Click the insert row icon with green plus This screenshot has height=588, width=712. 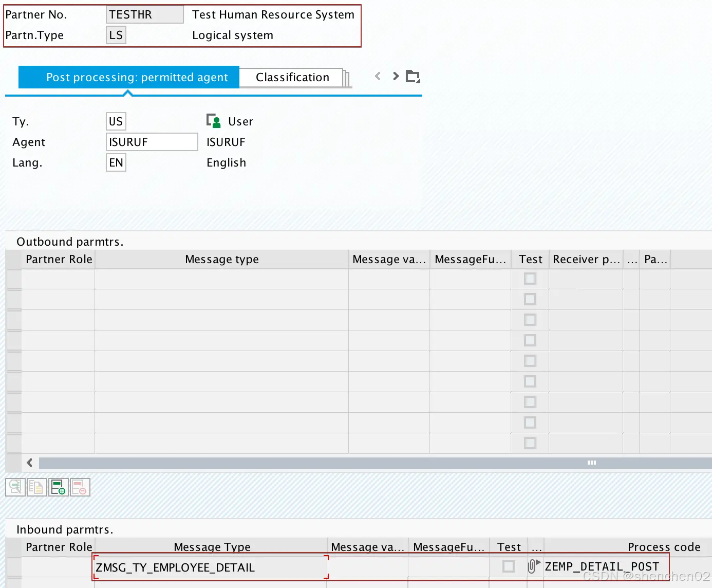tap(58, 487)
